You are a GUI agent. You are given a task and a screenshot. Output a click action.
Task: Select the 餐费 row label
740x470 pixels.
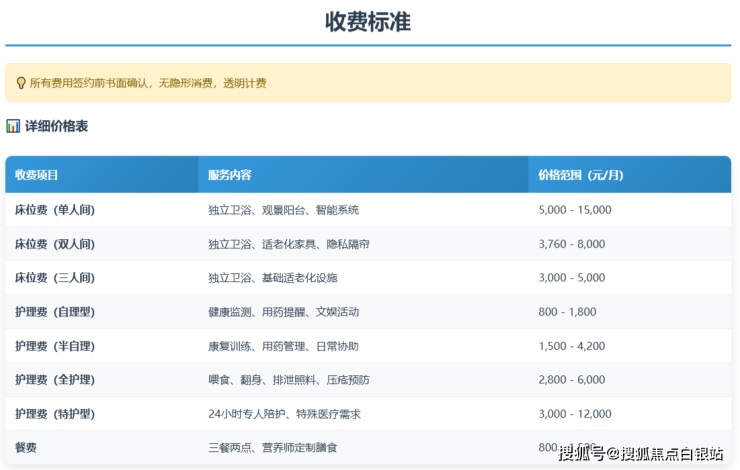pos(26,448)
